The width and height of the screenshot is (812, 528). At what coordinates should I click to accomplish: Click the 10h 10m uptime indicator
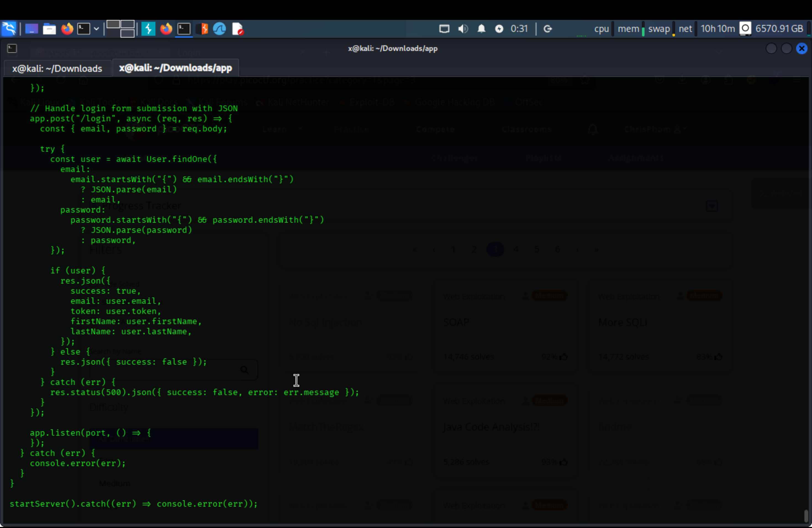pos(718,29)
